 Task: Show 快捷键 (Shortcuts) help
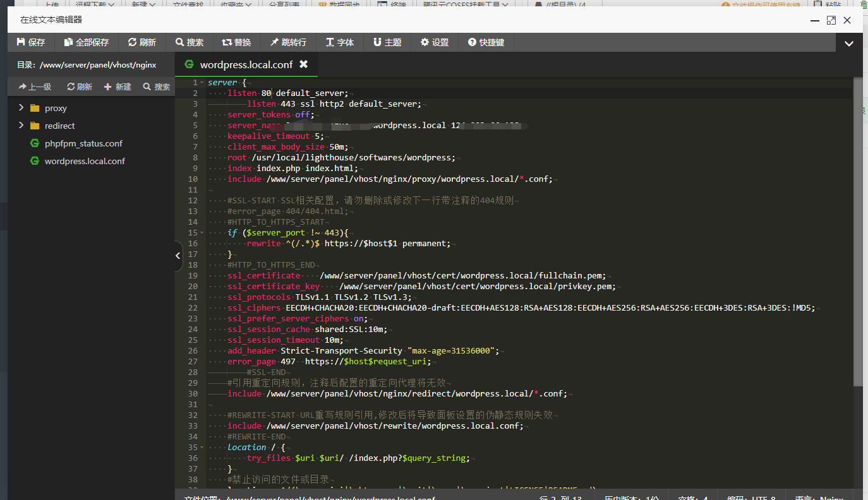[x=486, y=42]
